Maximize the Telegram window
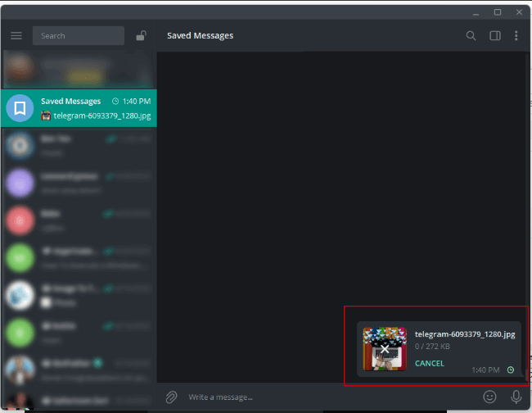 [498, 12]
